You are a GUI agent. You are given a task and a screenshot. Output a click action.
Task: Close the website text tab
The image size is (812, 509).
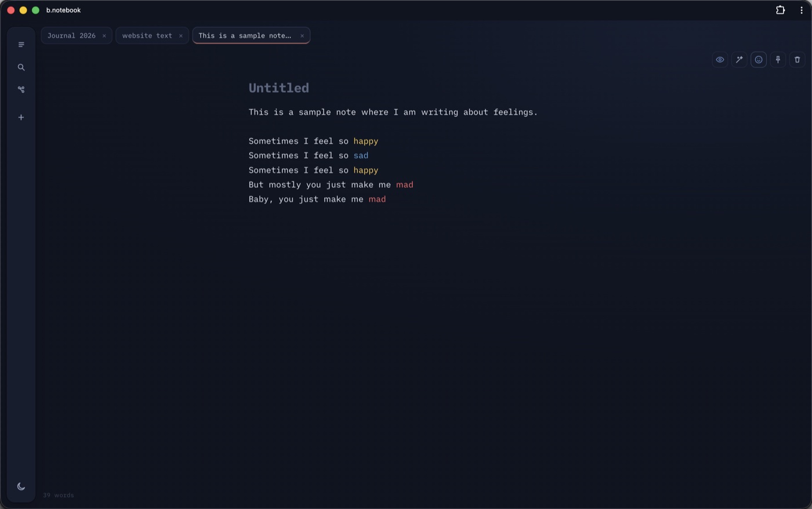click(x=181, y=36)
